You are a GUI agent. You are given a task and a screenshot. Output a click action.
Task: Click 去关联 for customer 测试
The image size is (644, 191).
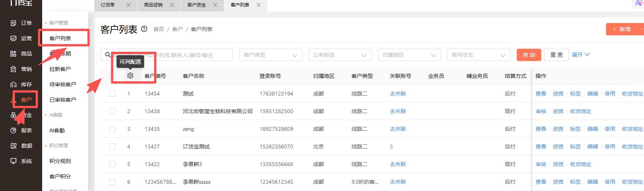[x=398, y=94]
